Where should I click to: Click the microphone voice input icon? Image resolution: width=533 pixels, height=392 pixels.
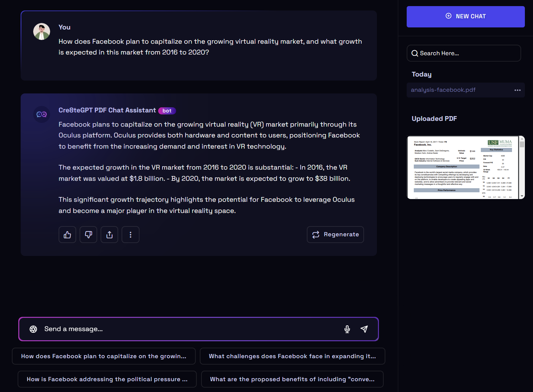[347, 329]
